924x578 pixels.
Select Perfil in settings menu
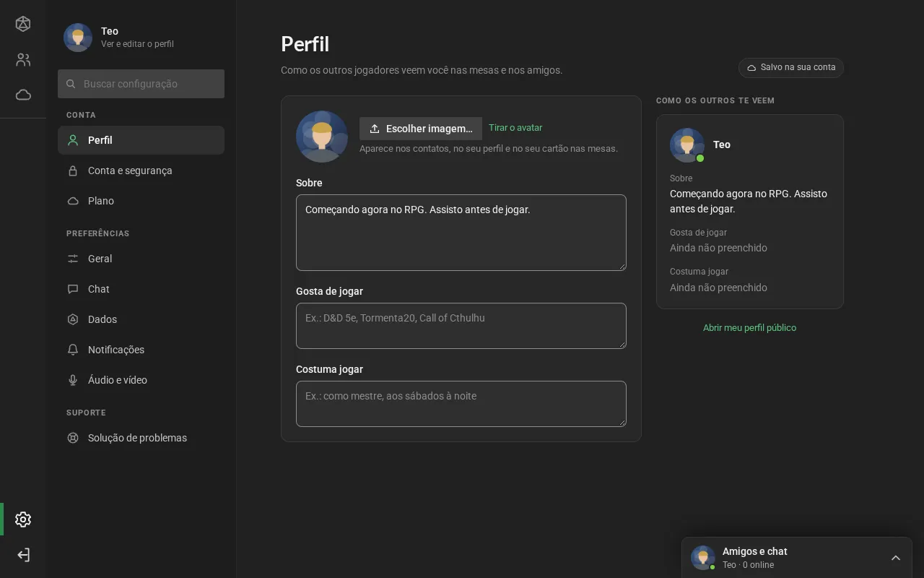[x=141, y=140]
